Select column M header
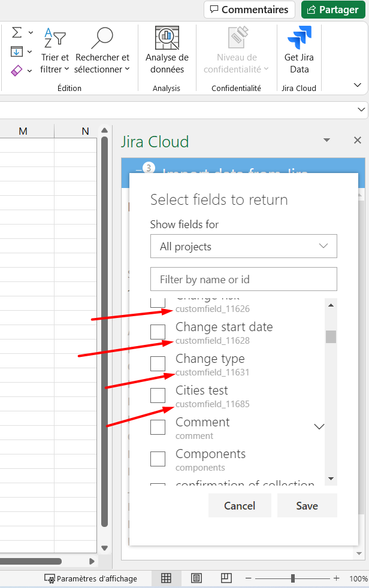This screenshot has width=369, height=588. coord(23,131)
